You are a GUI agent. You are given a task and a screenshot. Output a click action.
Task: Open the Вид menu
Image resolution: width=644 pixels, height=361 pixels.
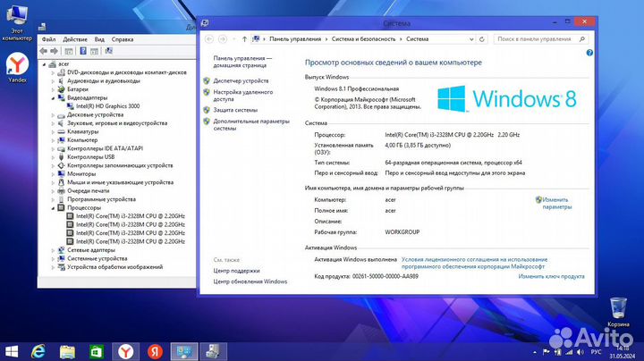[x=99, y=39]
